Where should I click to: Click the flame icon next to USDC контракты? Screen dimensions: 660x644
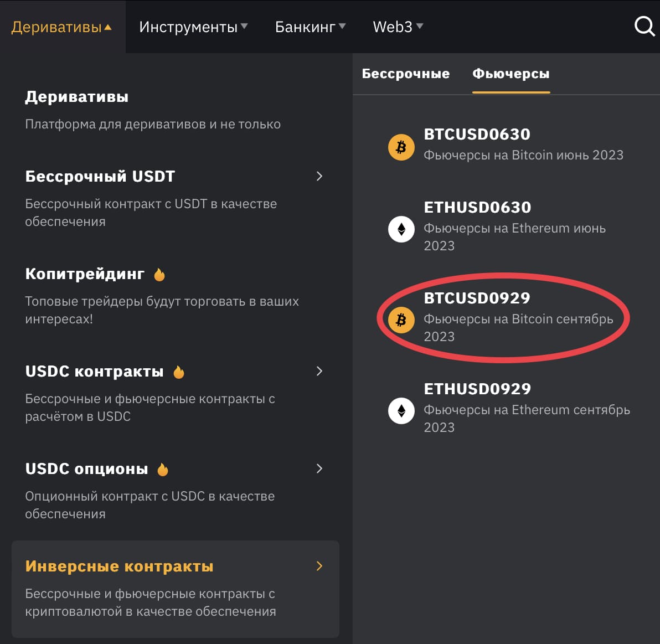[179, 372]
